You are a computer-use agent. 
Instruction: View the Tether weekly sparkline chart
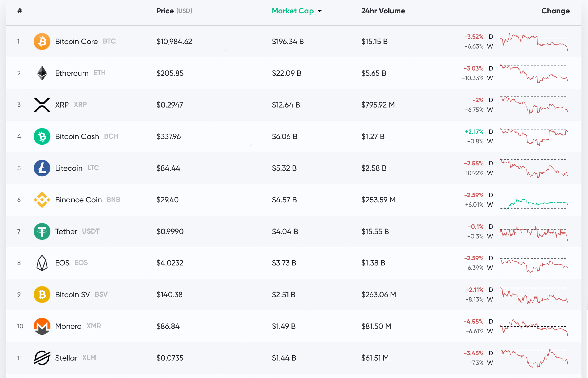(534, 233)
